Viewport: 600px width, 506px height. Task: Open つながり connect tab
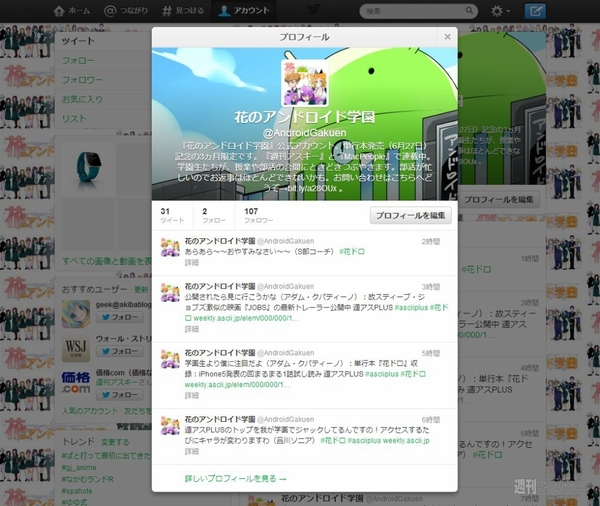pyautogui.click(x=126, y=11)
